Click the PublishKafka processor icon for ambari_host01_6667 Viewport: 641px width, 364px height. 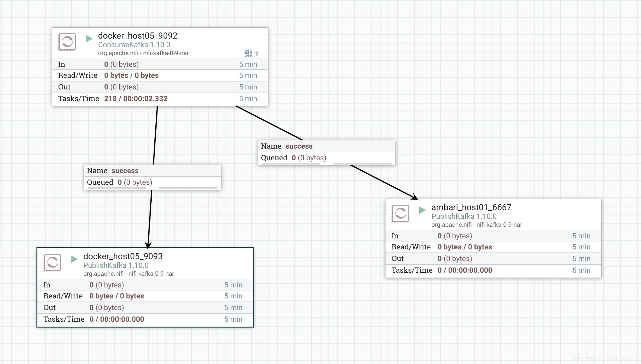(400, 214)
